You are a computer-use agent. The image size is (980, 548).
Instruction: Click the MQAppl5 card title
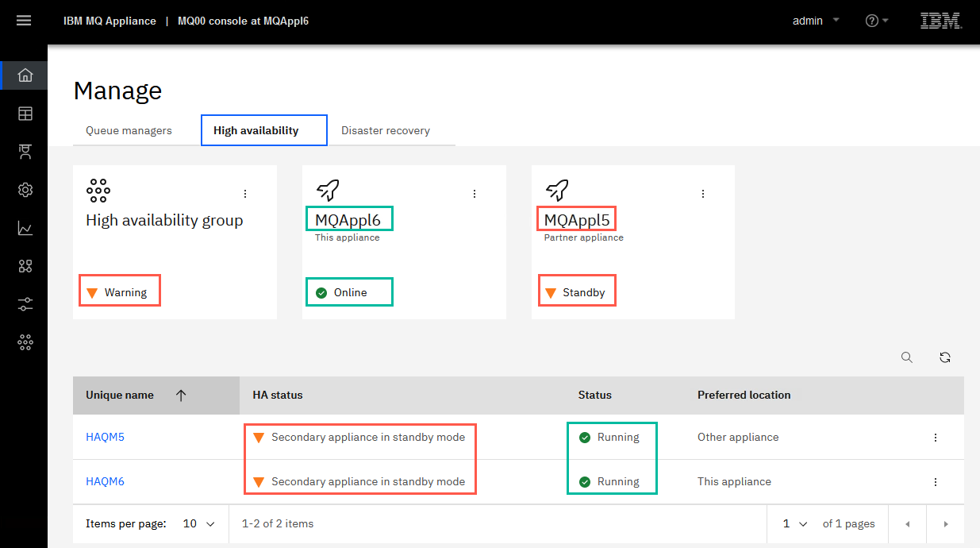tap(577, 220)
